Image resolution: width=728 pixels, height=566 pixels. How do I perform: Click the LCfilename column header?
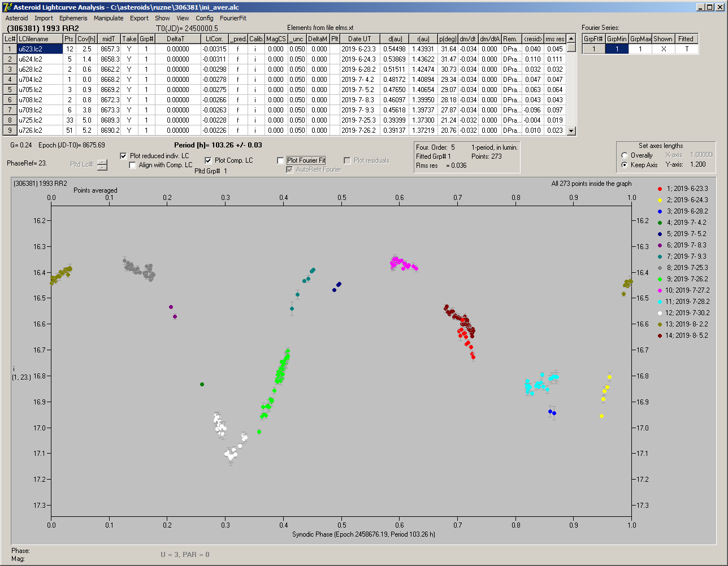(x=40, y=39)
